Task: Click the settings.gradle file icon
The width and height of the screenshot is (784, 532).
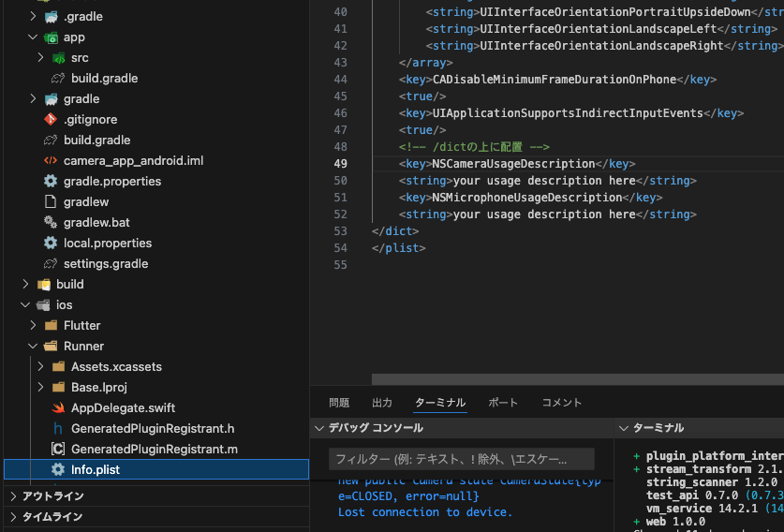Action: coord(51,263)
